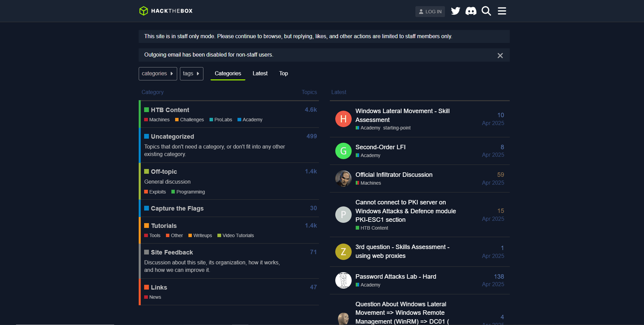Open the Twitter link icon
Screen dimensions: 644x325
[455, 11]
